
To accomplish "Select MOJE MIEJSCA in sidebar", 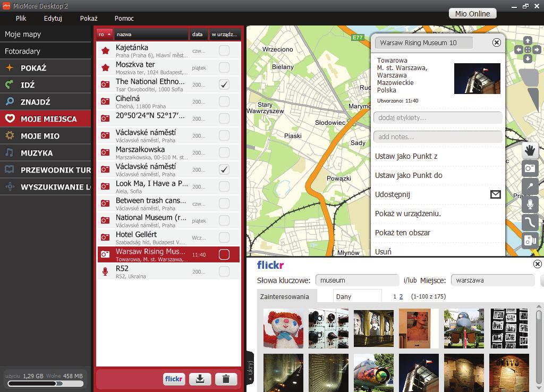I will 46,119.
